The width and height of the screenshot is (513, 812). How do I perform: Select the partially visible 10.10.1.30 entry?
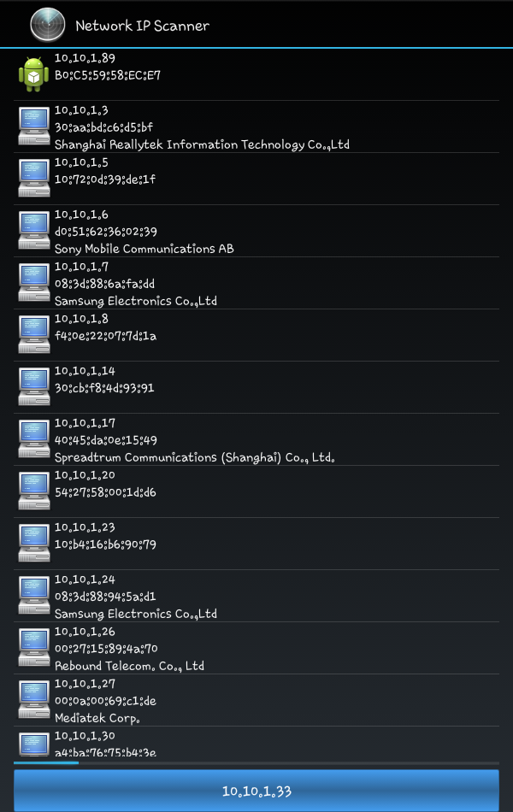point(256,742)
